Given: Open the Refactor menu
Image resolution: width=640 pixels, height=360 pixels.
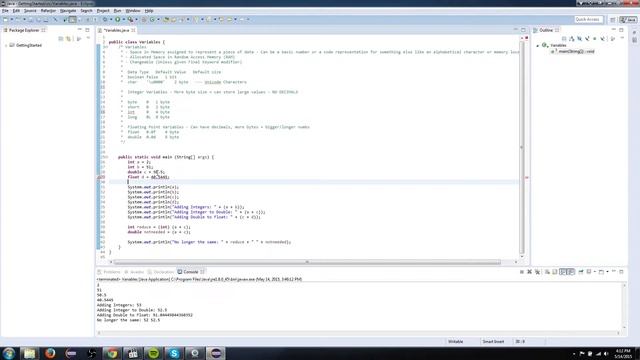Looking at the screenshot, I should (x=48, y=11).
